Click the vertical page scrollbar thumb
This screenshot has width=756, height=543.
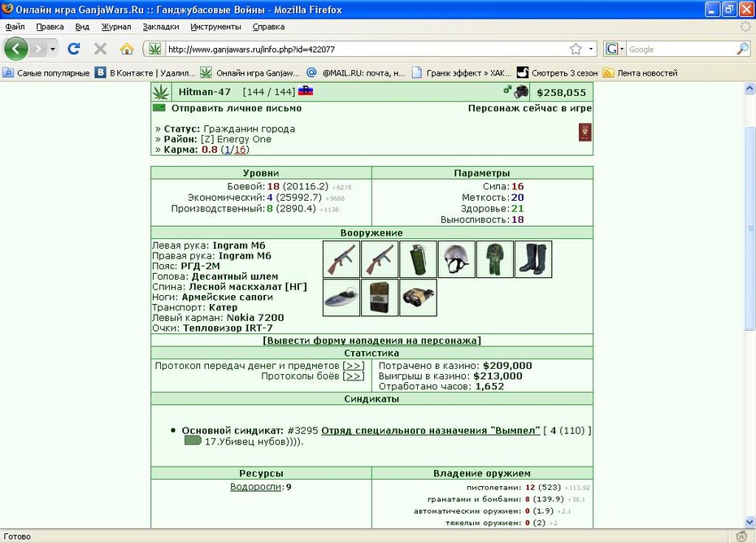click(749, 228)
